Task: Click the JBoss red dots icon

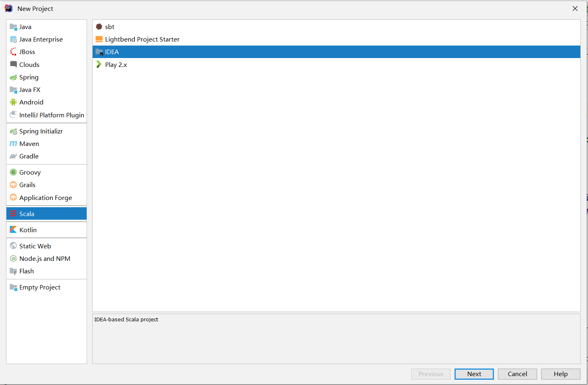Action: [13, 52]
